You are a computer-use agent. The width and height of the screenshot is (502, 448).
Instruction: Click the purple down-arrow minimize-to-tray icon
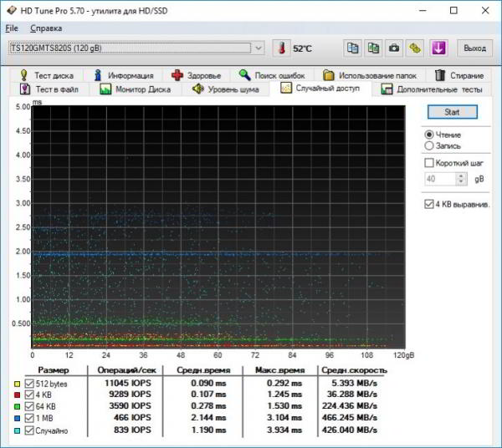click(438, 48)
